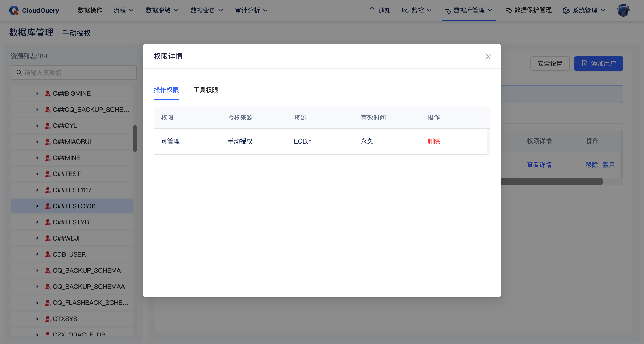Click user icon next to C##TESTOY01
This screenshot has width=644, height=344.
click(x=47, y=206)
